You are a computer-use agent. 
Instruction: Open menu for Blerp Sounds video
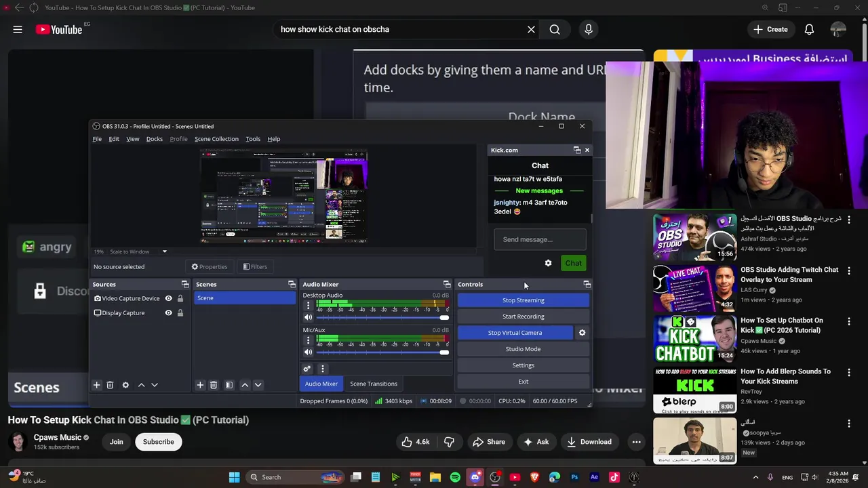pos(848,372)
